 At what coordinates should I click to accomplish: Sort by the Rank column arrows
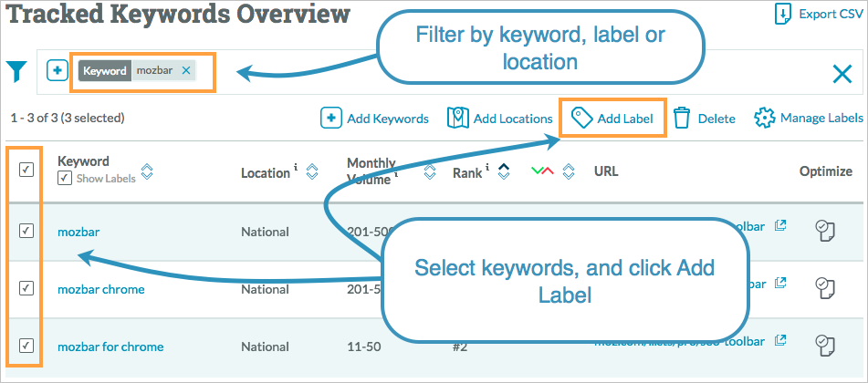503,171
